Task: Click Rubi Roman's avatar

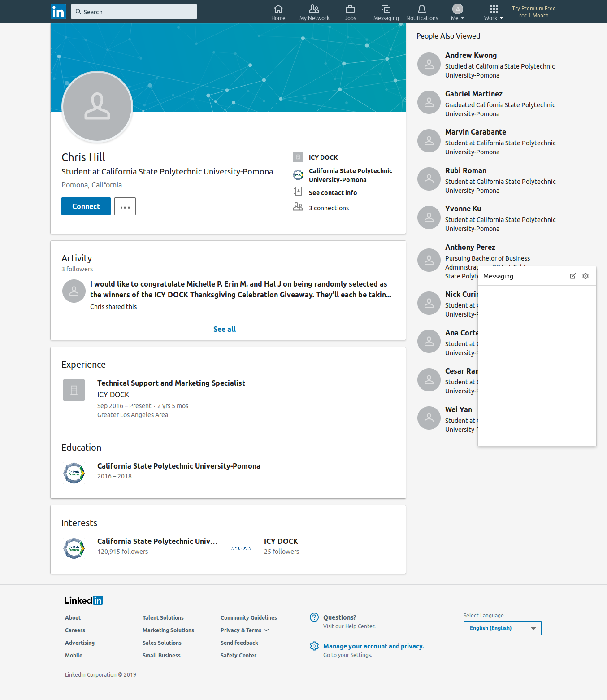Action: [x=429, y=179]
